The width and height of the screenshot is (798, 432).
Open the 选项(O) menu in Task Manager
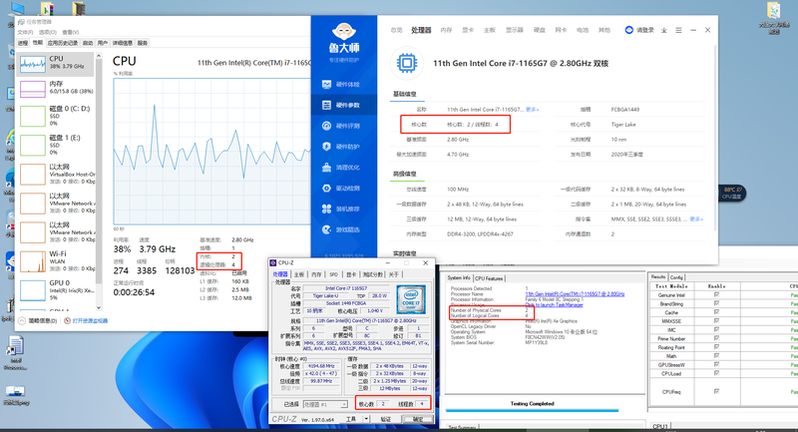point(48,33)
